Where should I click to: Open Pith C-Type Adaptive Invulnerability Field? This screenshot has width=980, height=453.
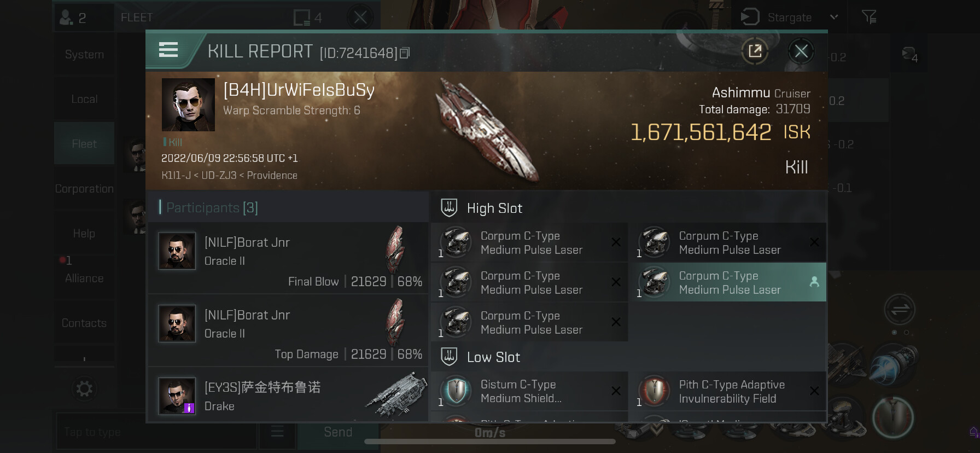(x=727, y=391)
